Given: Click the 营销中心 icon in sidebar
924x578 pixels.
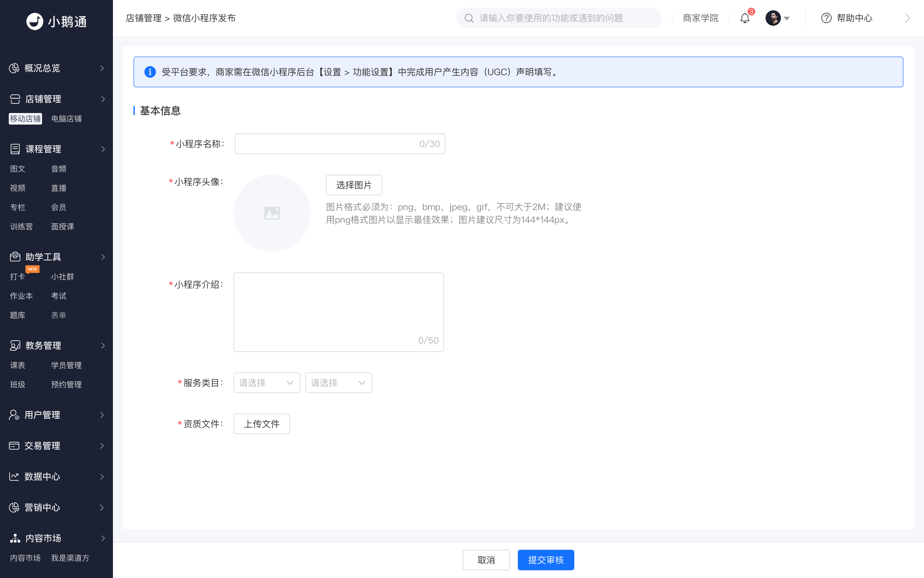Looking at the screenshot, I should coord(14,507).
